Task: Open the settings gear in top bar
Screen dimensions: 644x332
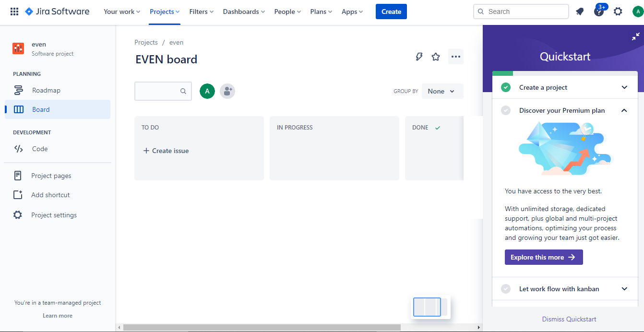Action: (618, 12)
